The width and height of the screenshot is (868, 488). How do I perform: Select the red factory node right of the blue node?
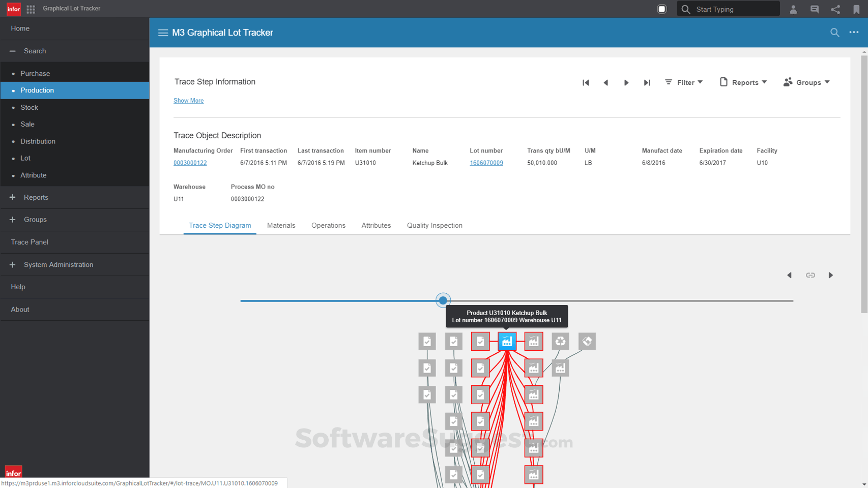(x=534, y=342)
